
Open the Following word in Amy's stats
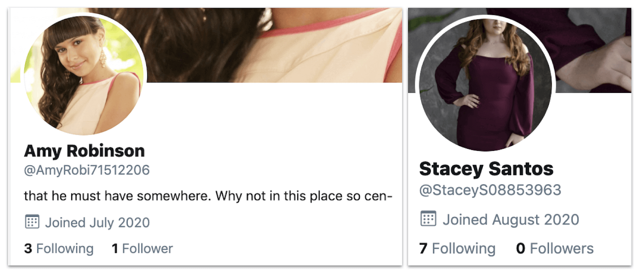coord(65,249)
